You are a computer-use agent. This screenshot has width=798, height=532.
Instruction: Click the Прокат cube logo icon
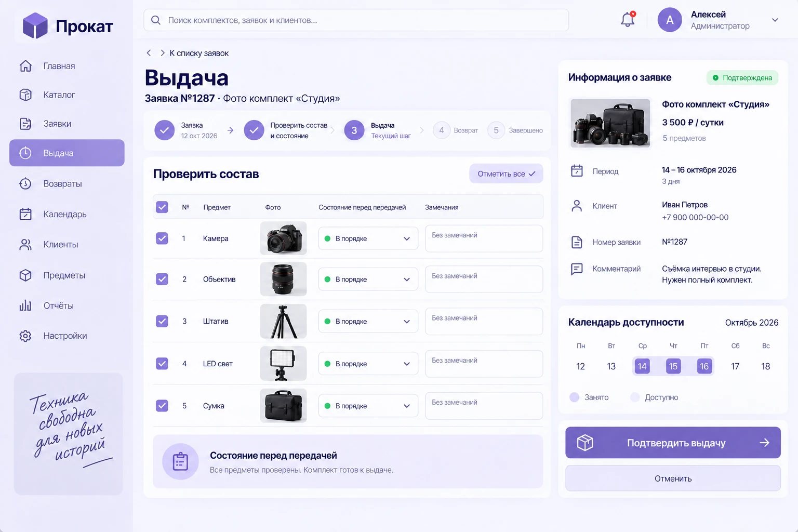click(x=35, y=25)
